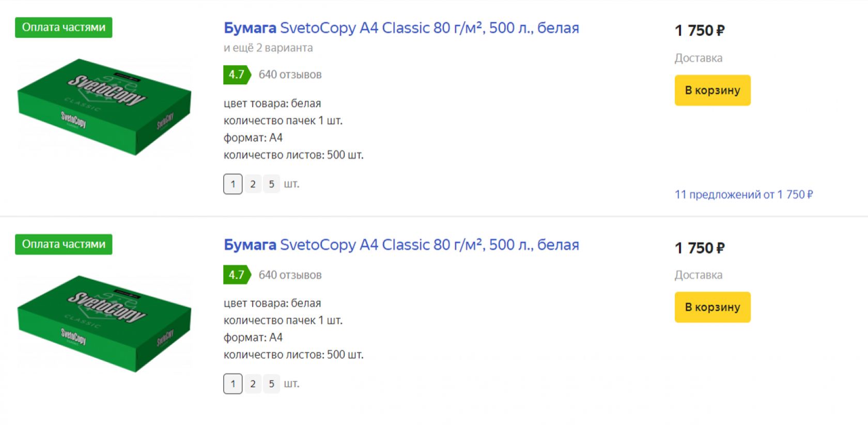Open "11 предложений от 1 750 ₽" offers link
The height and width of the screenshot is (425, 868).
[x=743, y=195]
